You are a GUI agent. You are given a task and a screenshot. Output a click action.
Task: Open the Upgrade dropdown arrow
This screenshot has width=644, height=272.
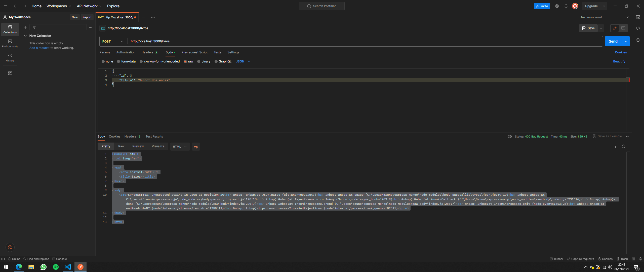pyautogui.click(x=604, y=6)
